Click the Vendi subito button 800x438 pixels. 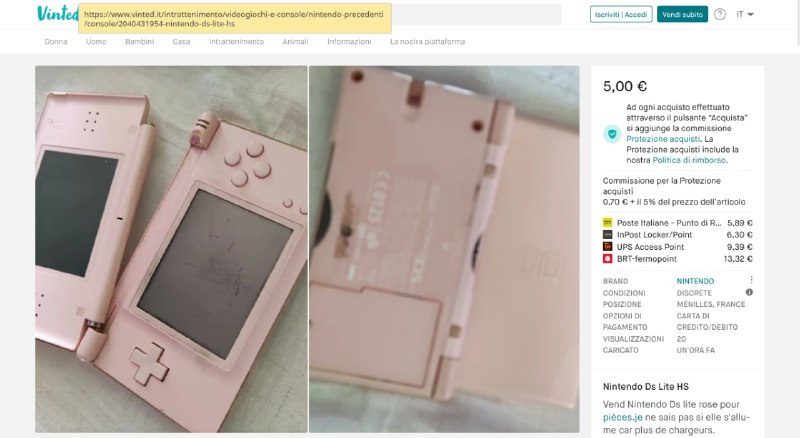682,14
